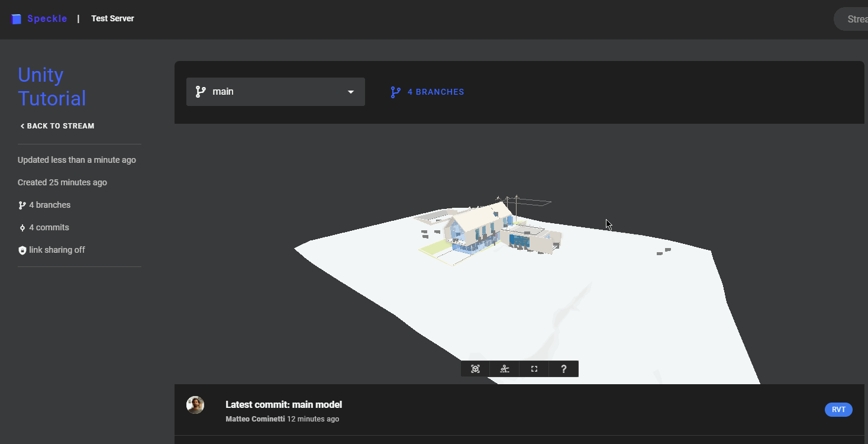Click the shield icon for link sharing
868x444 pixels.
(22, 250)
